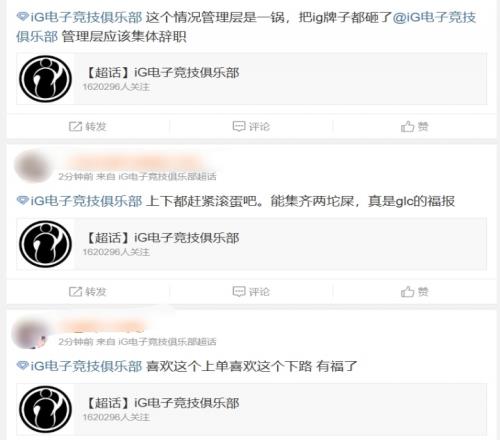Viewport: 500px width, 440px height.
Task: Open the iG logo in first super-topic card
Action: point(46,79)
